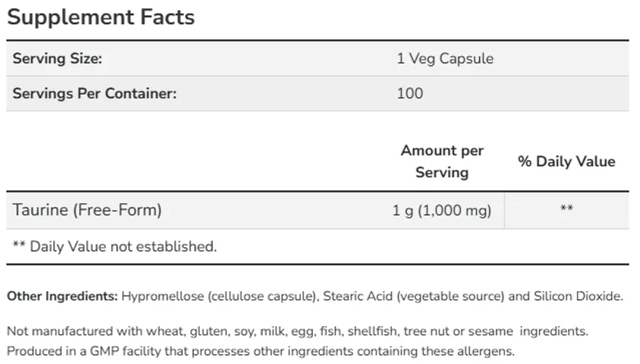640x364 pixels.
Task: Click the 1 g (1,000 mg) amount
Action: [x=442, y=210]
